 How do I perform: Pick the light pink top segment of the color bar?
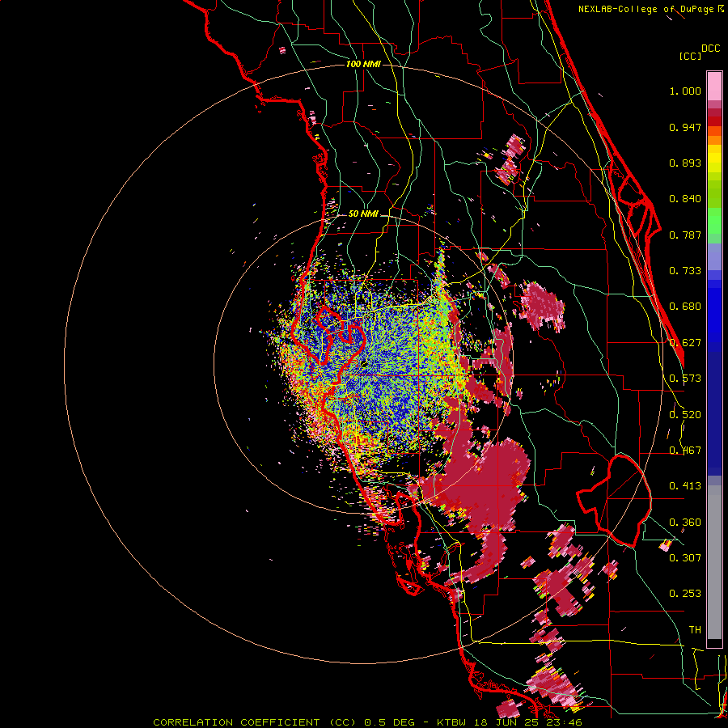tap(714, 87)
